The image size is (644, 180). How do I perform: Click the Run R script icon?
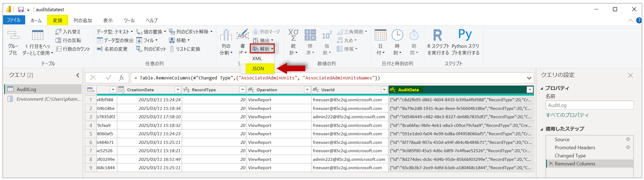pyautogui.click(x=437, y=36)
